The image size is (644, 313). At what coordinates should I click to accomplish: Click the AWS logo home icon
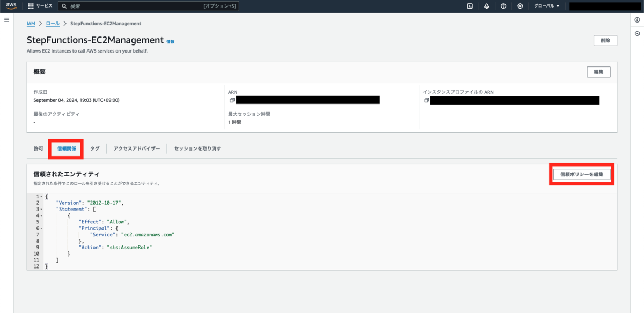point(11,6)
